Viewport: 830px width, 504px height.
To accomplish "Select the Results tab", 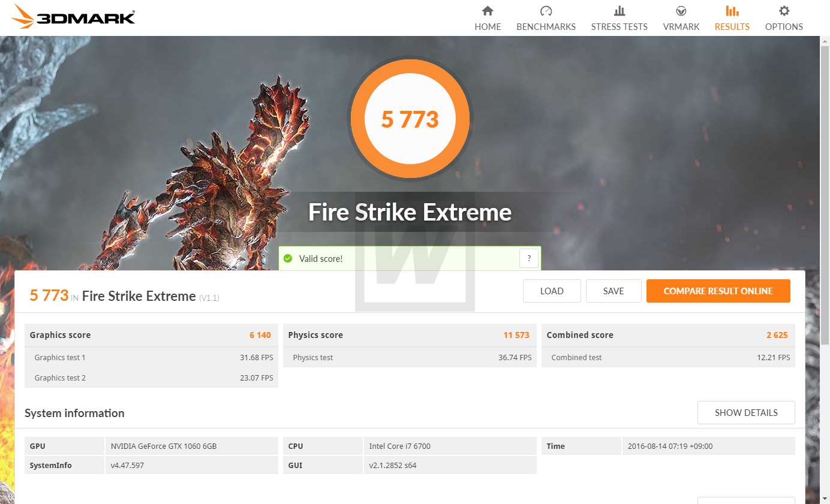I will coord(732,19).
